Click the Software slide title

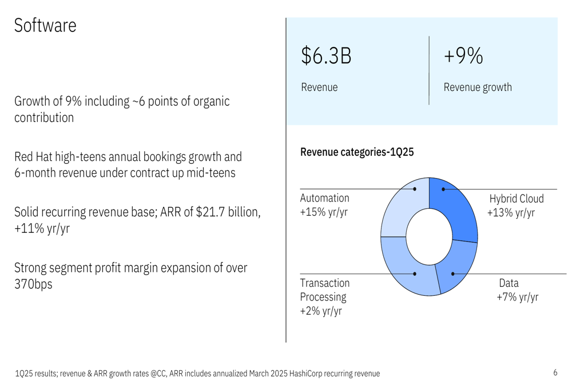coord(45,26)
